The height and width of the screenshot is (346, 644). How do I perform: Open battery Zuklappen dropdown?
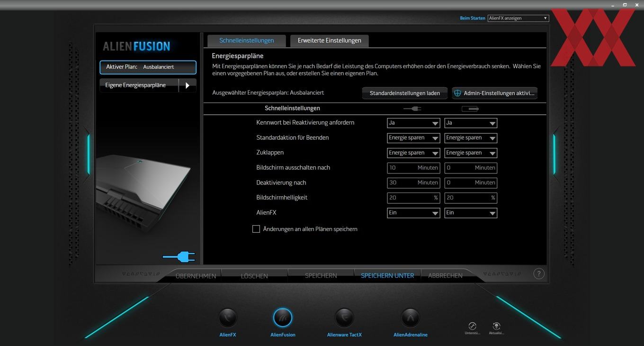pos(471,153)
